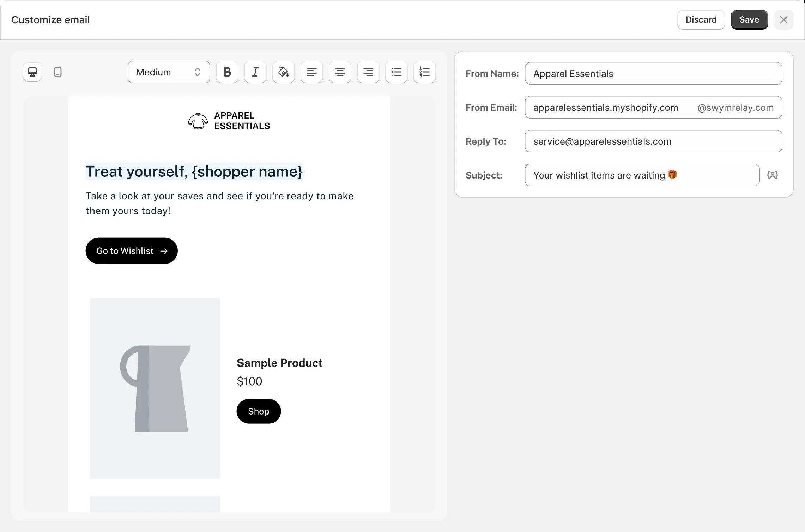Screen dimensions: 805x532
Task: Apply bold formatting to heading
Action: click(x=227, y=72)
